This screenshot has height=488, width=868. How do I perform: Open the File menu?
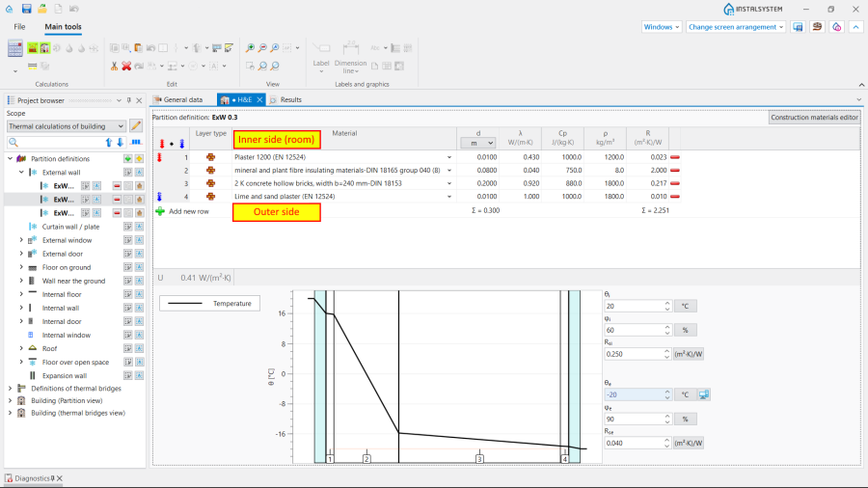click(19, 27)
